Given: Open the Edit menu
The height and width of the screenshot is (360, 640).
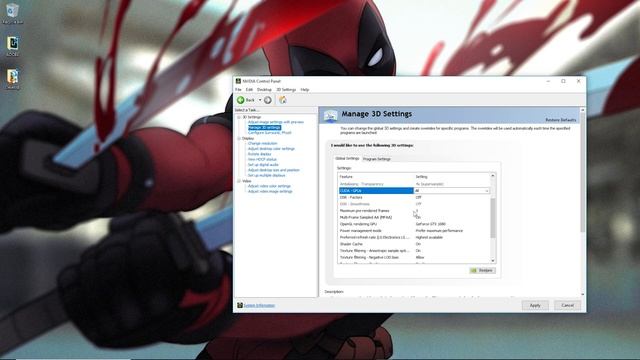Looking at the screenshot, I should (249, 90).
